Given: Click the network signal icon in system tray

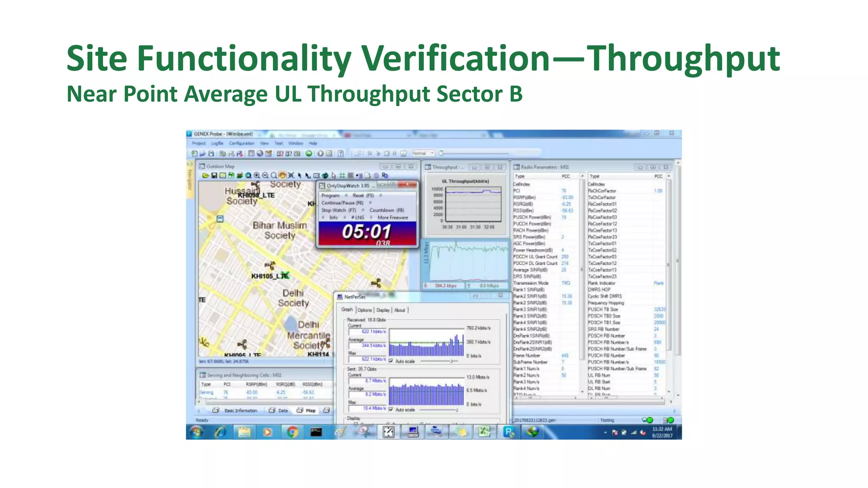Looking at the screenshot, I should coord(634,433).
